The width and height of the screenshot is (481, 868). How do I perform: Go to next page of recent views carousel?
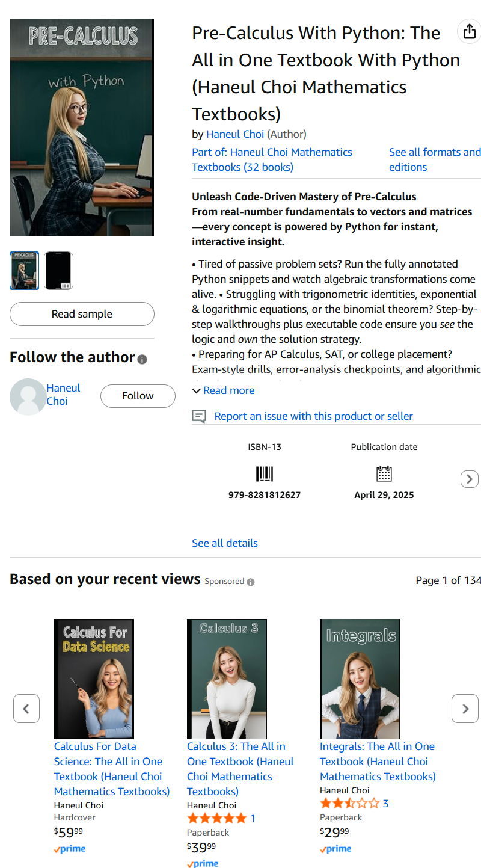click(465, 709)
